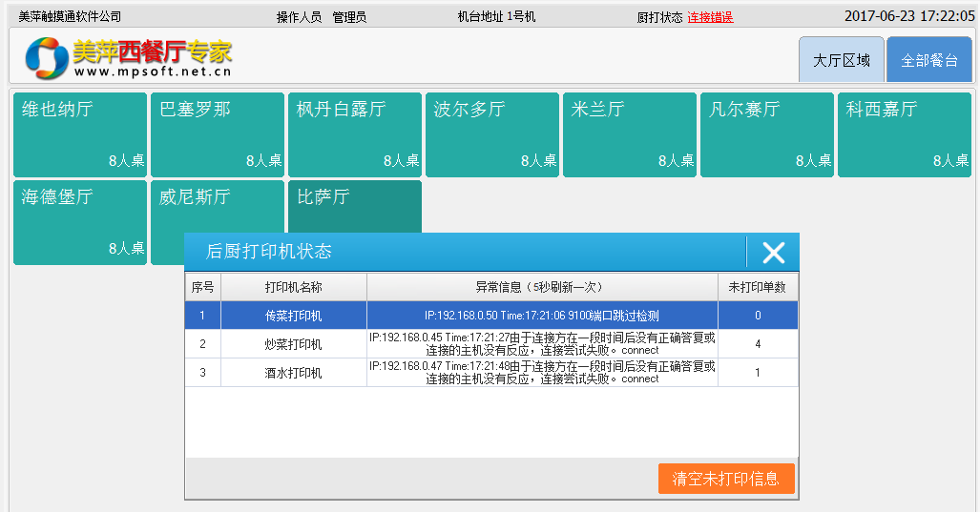
Task: Open the 米兰厅 room tile
Action: (x=630, y=134)
